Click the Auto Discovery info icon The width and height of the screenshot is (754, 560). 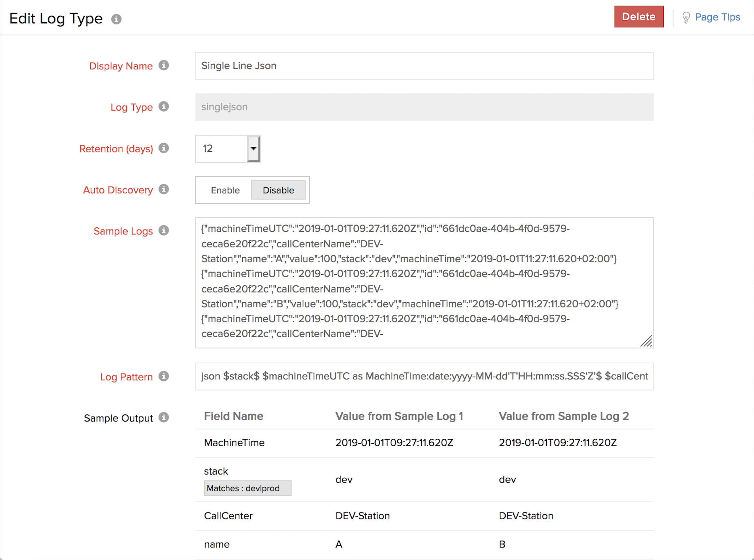pos(164,189)
